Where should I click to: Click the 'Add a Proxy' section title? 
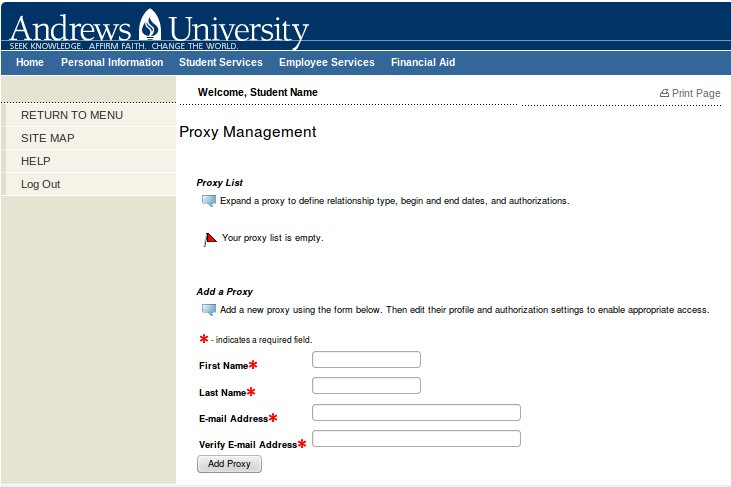pos(224,292)
